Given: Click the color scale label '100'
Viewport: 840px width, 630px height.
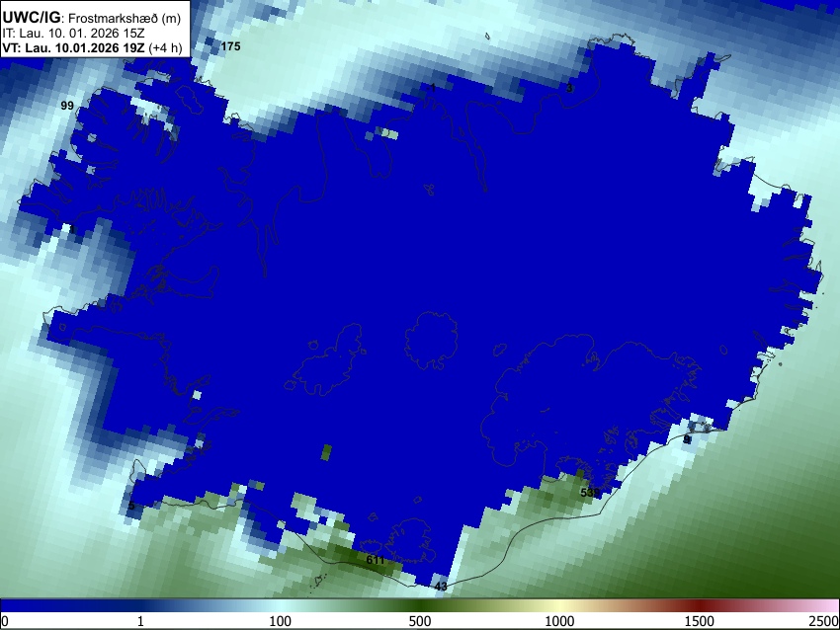Looking at the screenshot, I should pyautogui.click(x=281, y=621).
